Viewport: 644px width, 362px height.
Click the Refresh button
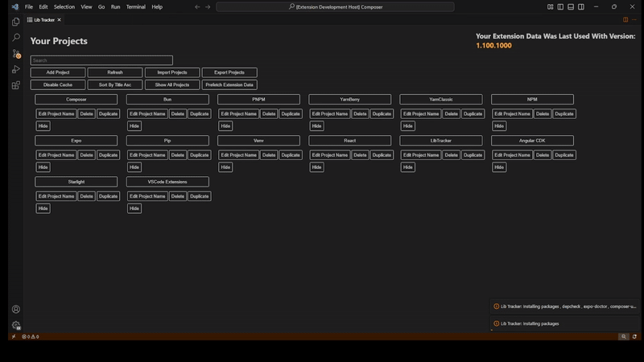click(x=115, y=72)
